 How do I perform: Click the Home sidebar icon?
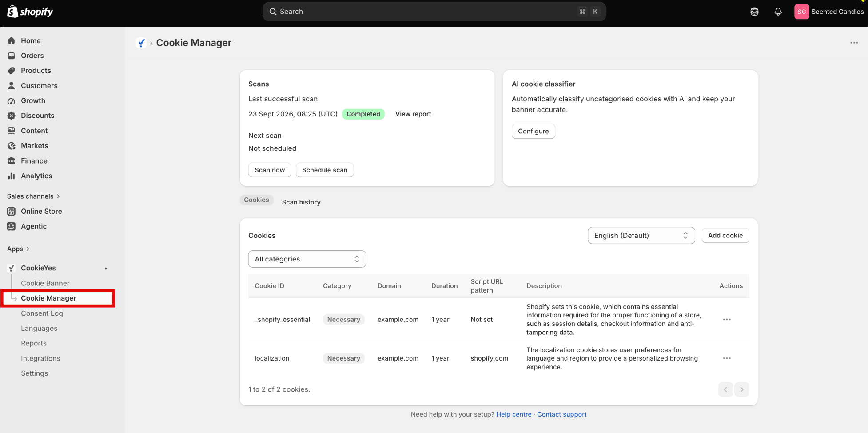pos(12,40)
